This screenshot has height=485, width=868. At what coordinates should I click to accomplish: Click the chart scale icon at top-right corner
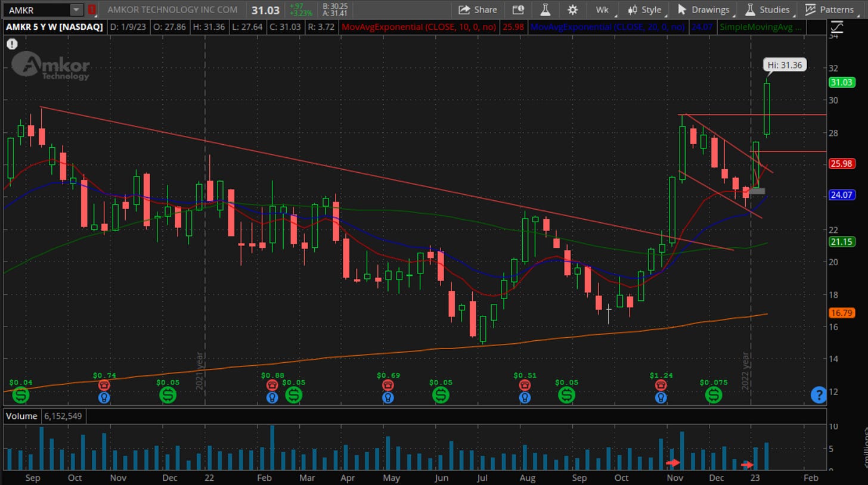[837, 27]
